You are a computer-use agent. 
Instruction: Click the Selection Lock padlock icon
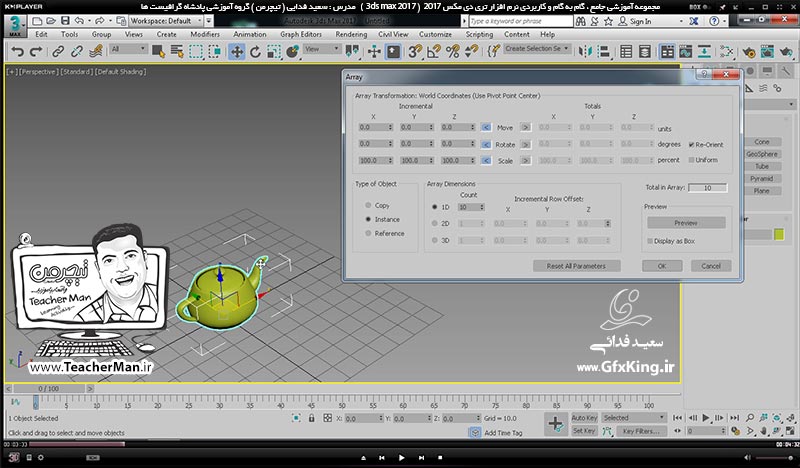coord(312,418)
